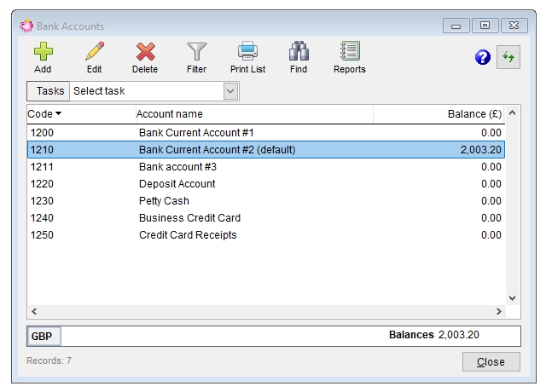Select row 1200 Bank Current Account #1
This screenshot has height=392, width=546.
(265, 133)
